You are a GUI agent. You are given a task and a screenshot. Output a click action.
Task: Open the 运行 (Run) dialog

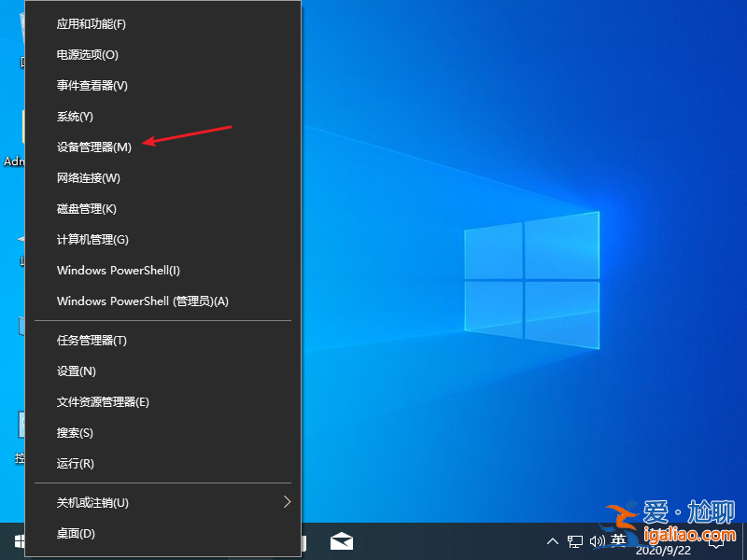click(75, 463)
